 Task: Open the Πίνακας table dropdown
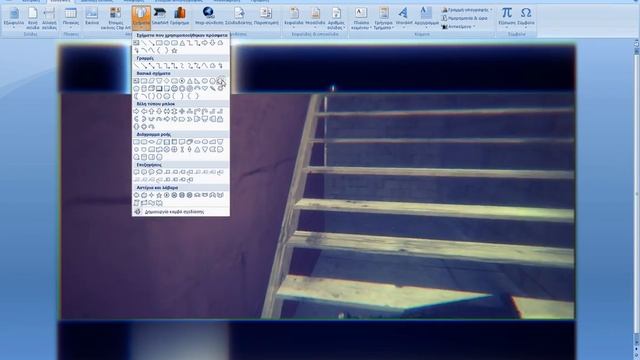[x=71, y=19]
